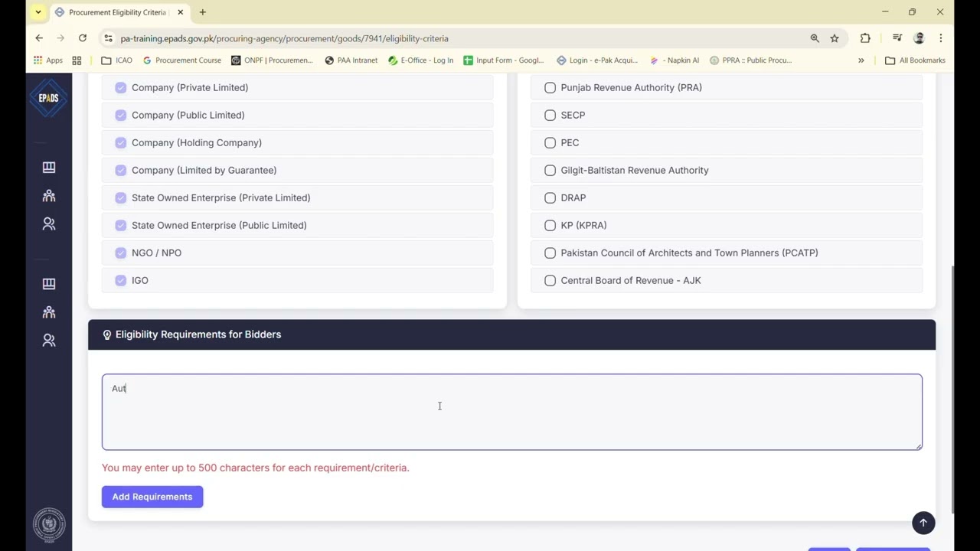Image resolution: width=980 pixels, height=551 pixels.
Task: Open the lower user profile sidebar icon
Action: click(x=49, y=341)
